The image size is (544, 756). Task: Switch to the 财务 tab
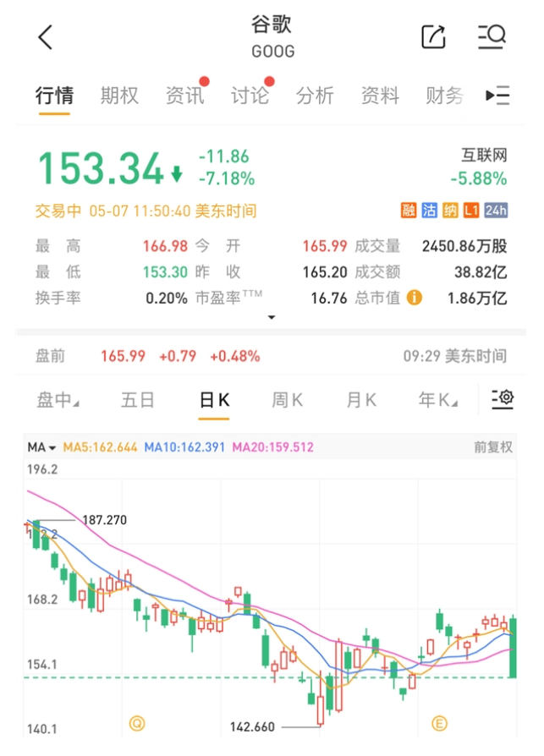[x=444, y=95]
